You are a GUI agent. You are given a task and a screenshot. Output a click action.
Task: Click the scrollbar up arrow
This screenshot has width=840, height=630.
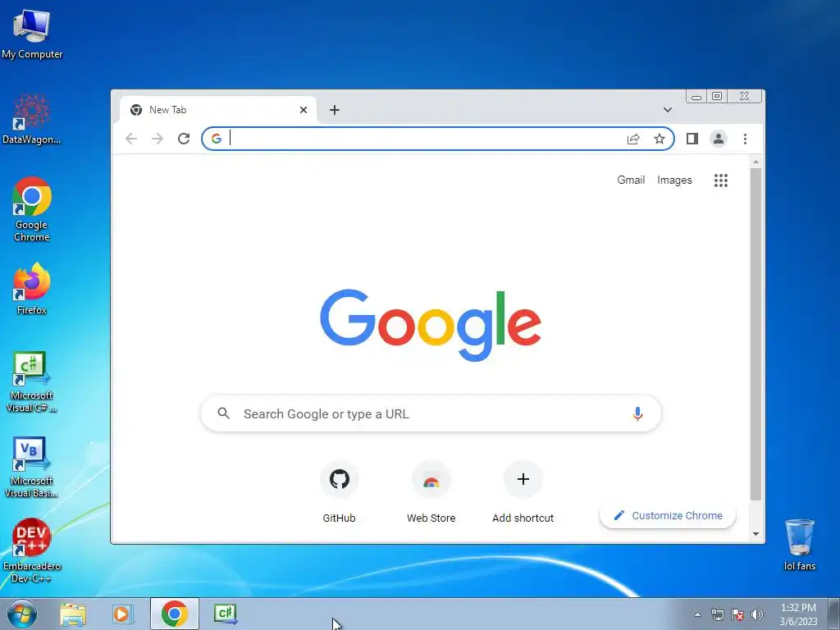pyautogui.click(x=756, y=162)
